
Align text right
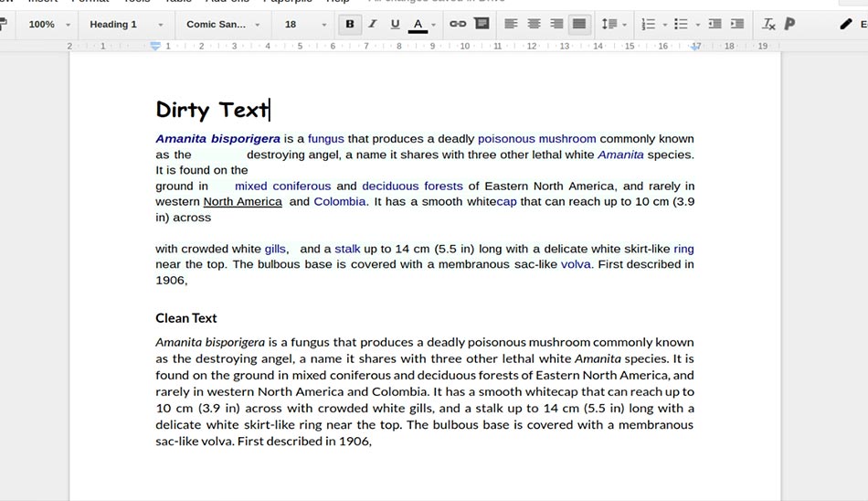click(556, 24)
